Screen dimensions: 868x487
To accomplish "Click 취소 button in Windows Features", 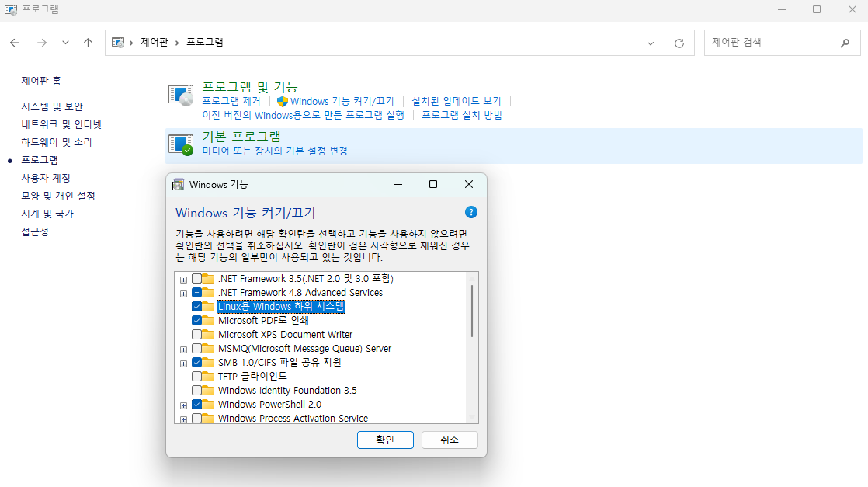I will [450, 440].
